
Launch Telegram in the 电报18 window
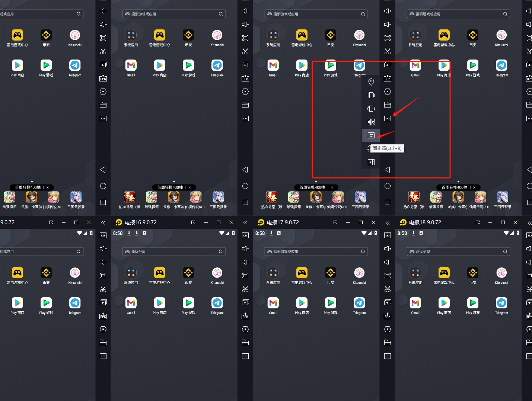[x=501, y=304]
